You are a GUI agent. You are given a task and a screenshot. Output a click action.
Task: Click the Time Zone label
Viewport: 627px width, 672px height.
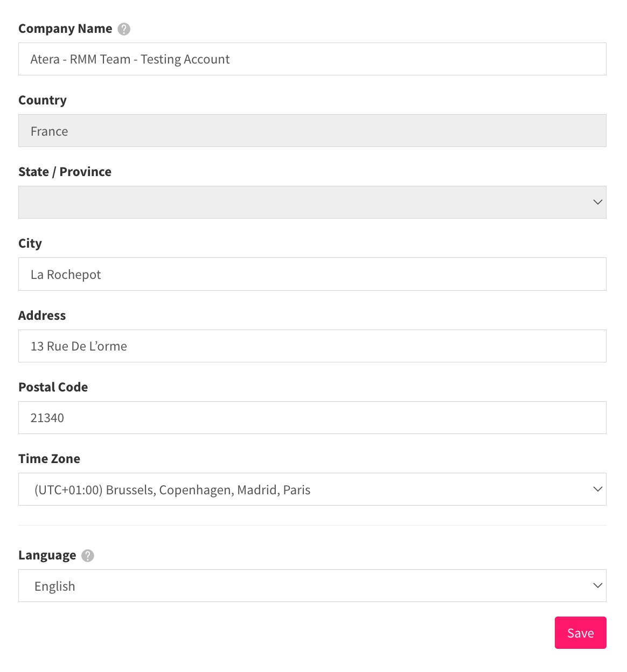49,459
